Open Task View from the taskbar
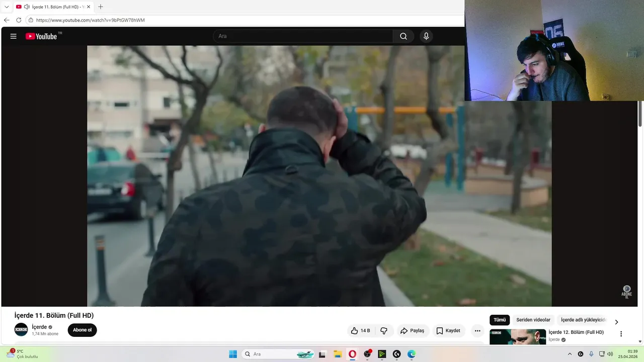 322,354
